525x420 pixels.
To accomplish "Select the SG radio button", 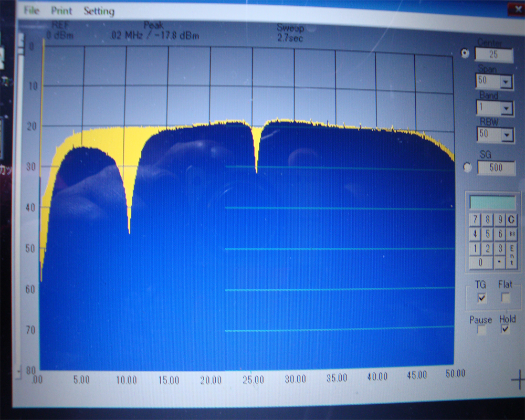I will coord(466,167).
